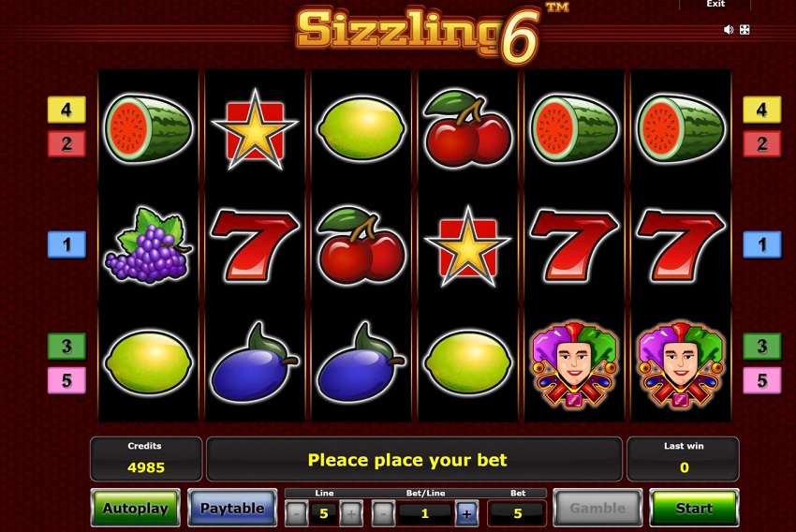Toggle fullscreen with the expand icon
Image resolution: width=796 pixels, height=532 pixels.
pyautogui.click(x=744, y=30)
